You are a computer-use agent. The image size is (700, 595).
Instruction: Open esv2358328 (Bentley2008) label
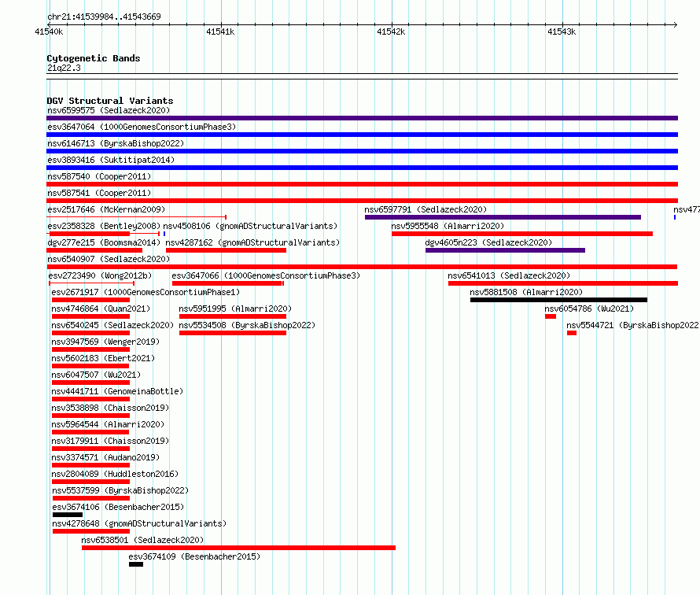(x=104, y=226)
